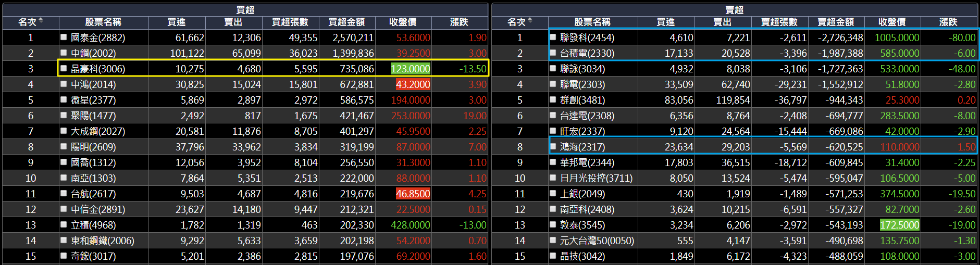Tick the checkbox next to 鴻海(2317)
Screen dimensions: 980x265
pyautogui.click(x=553, y=146)
